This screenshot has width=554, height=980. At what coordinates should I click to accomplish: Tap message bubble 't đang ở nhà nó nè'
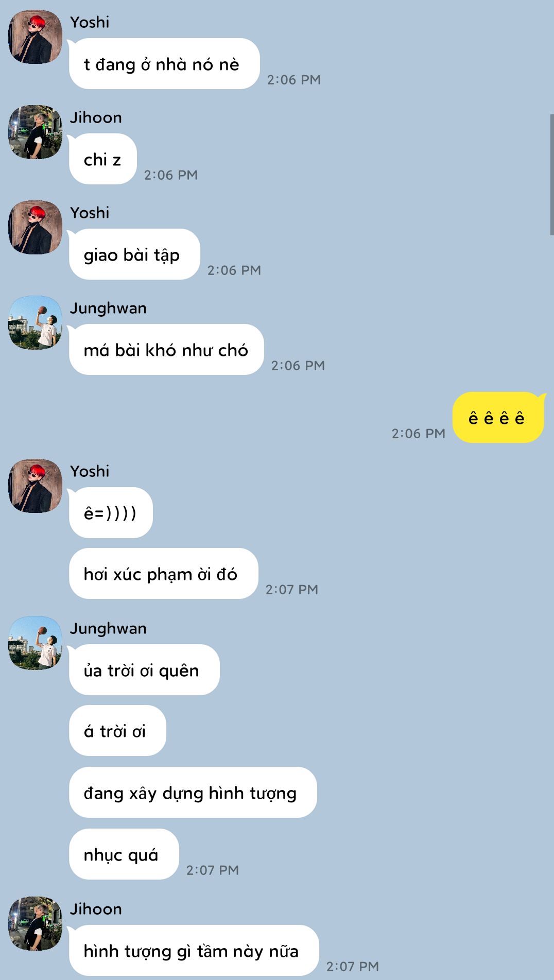164,64
